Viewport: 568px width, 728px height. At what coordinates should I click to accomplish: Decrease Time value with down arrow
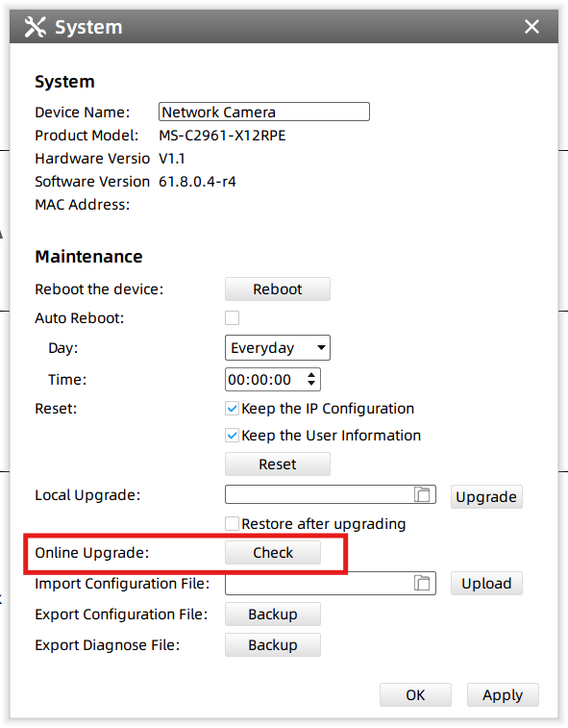coord(311,384)
